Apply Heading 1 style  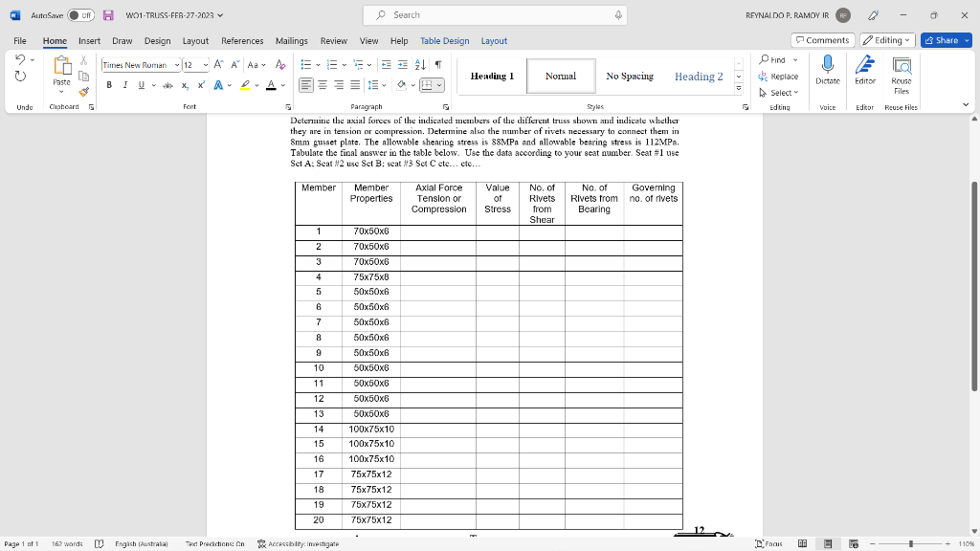[x=492, y=77]
